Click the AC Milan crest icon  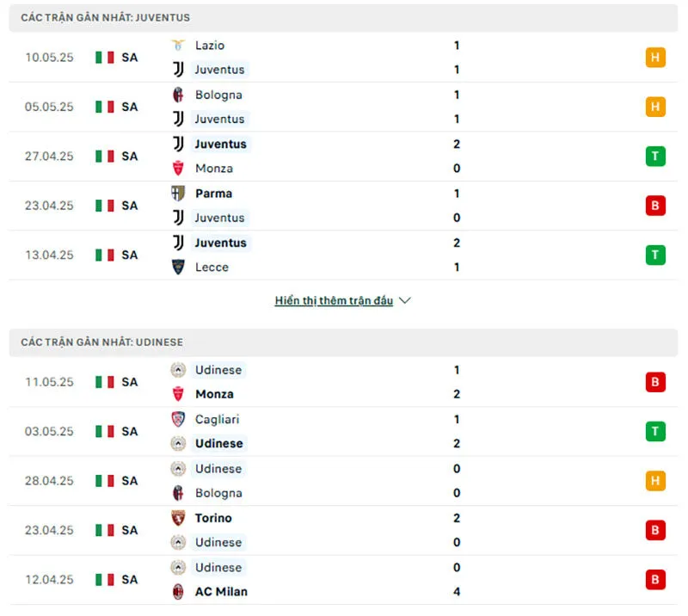tap(179, 592)
